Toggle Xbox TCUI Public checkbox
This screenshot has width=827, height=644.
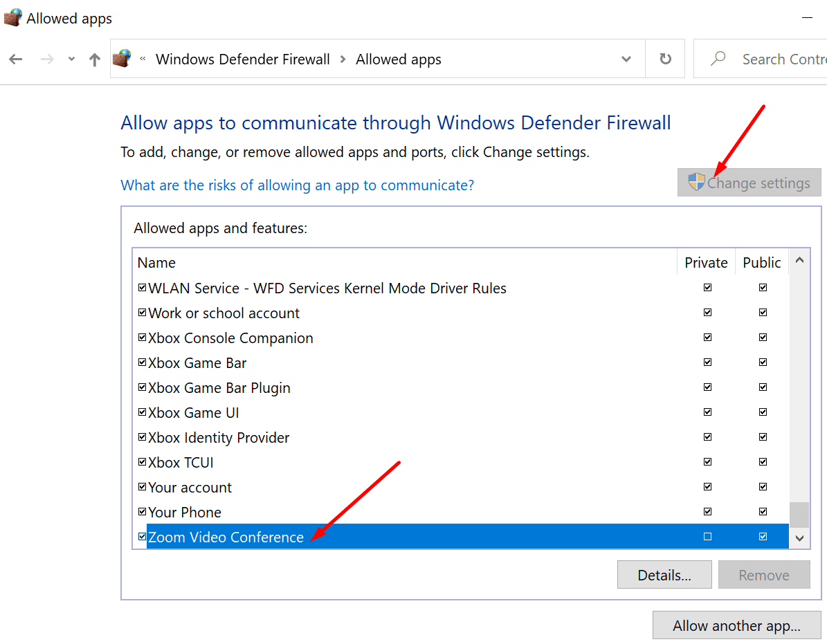tap(763, 461)
